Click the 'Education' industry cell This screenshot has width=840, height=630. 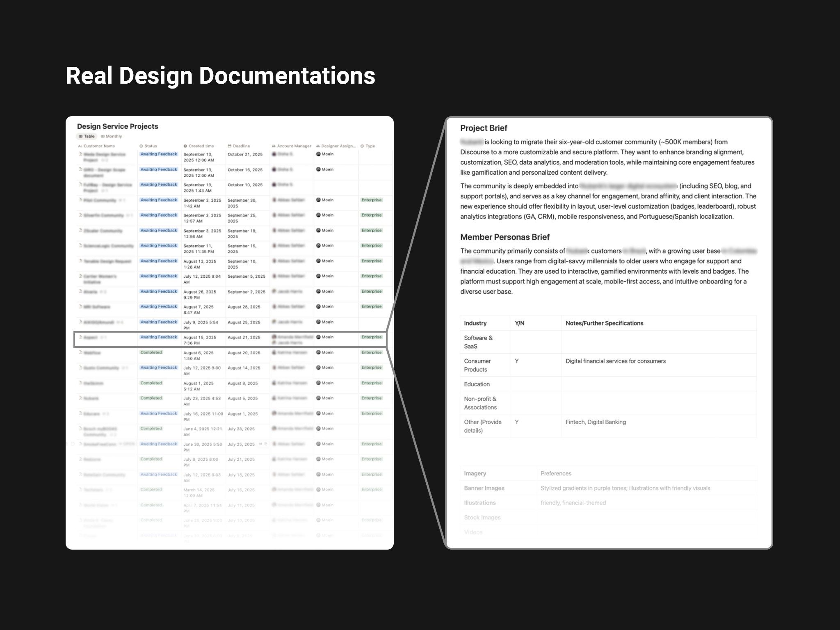point(486,384)
